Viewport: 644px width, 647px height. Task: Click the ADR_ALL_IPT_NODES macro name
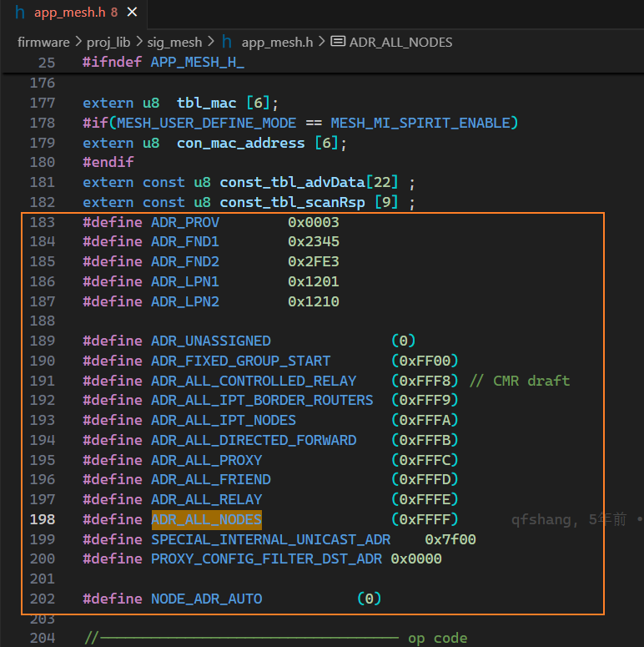(224, 420)
